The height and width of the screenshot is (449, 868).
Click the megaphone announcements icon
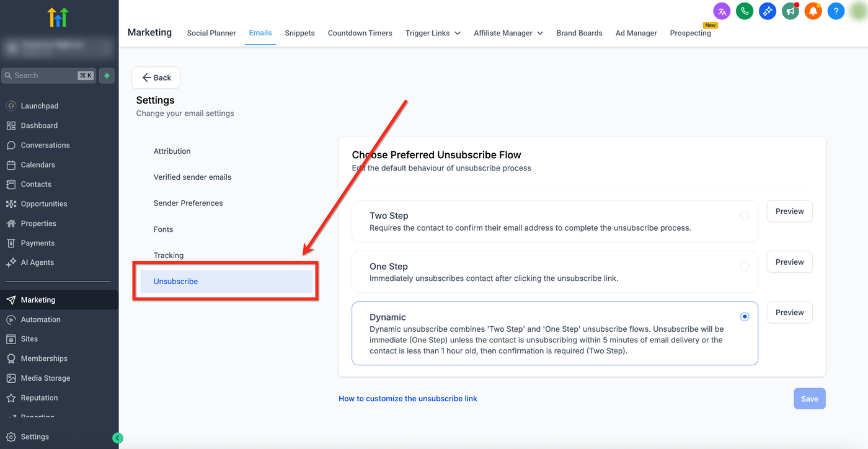coord(790,11)
